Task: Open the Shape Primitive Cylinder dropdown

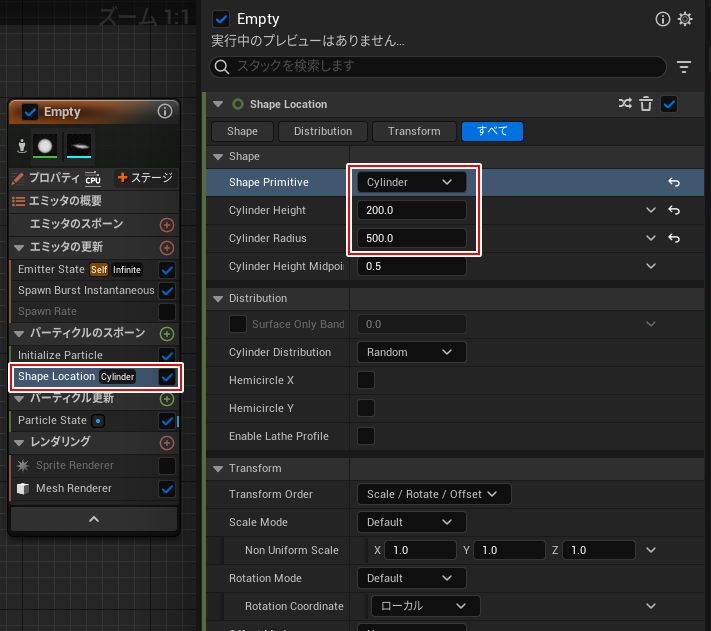Action: 411,182
